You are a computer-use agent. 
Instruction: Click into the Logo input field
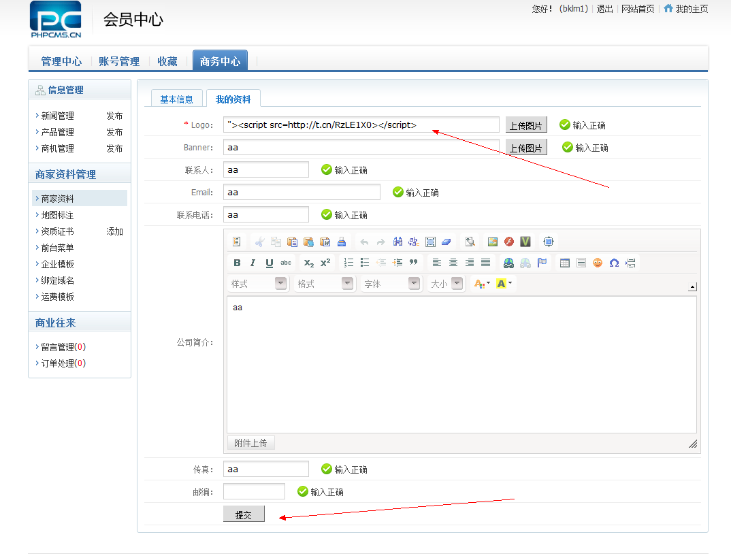click(361, 125)
